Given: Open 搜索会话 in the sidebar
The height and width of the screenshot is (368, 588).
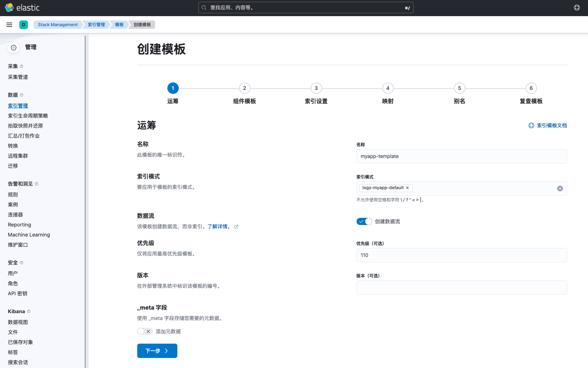Looking at the screenshot, I should click(x=18, y=362).
